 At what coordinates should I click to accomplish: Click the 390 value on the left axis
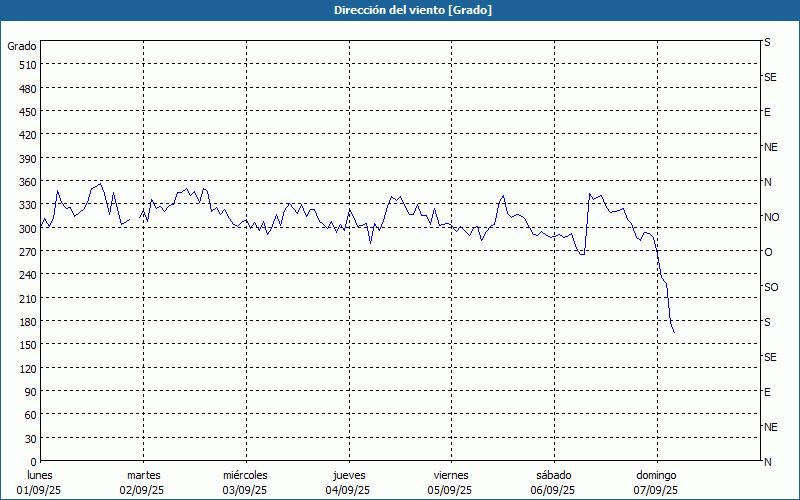pyautogui.click(x=28, y=159)
